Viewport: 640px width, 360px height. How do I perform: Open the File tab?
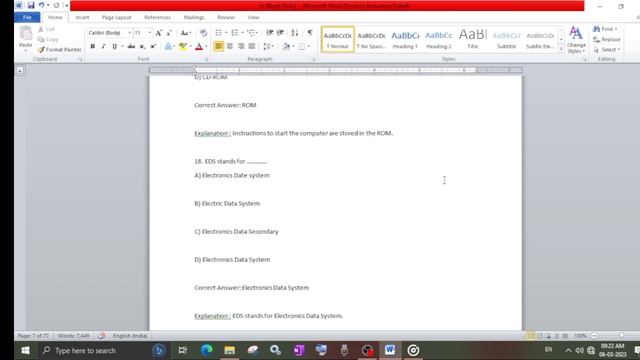[27, 17]
